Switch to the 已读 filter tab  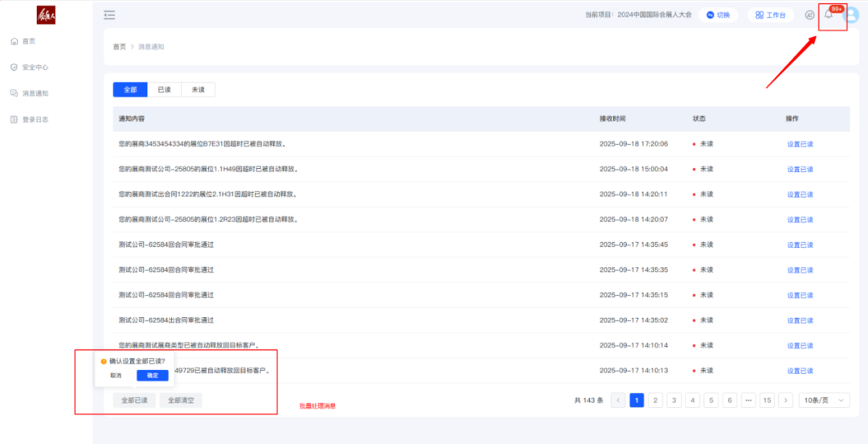click(x=164, y=89)
